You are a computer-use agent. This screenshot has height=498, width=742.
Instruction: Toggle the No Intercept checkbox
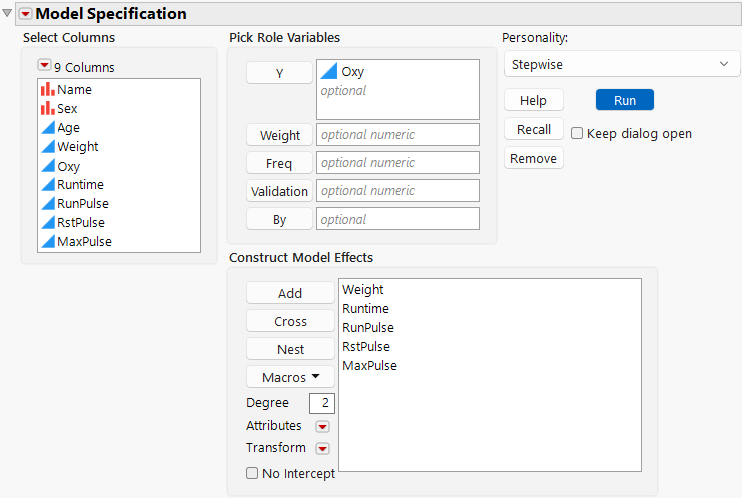pos(252,474)
